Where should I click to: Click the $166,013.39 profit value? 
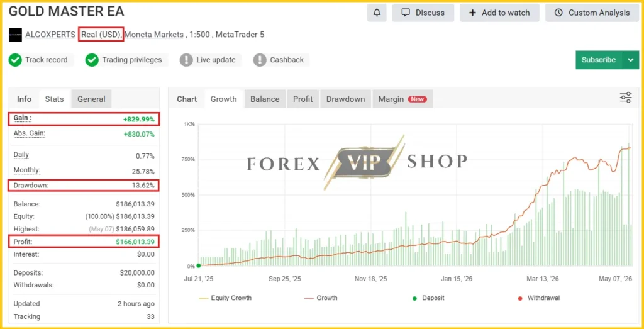(135, 242)
